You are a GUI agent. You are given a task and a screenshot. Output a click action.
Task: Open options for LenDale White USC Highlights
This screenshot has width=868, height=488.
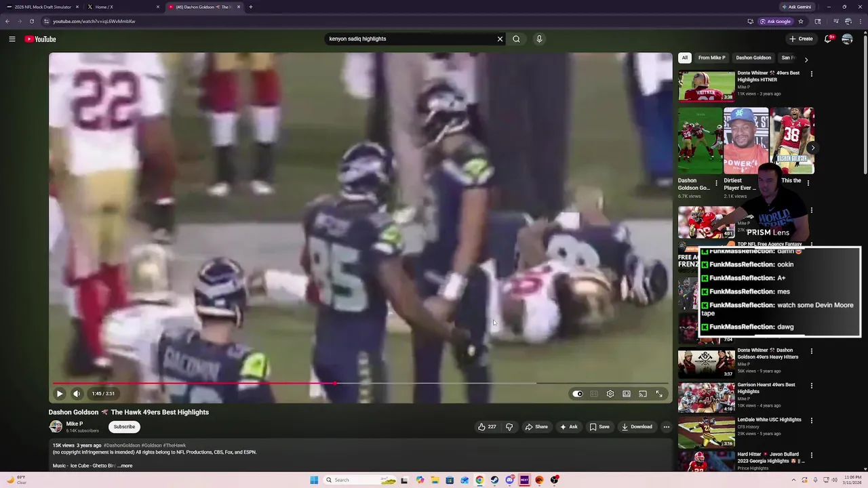click(812, 420)
